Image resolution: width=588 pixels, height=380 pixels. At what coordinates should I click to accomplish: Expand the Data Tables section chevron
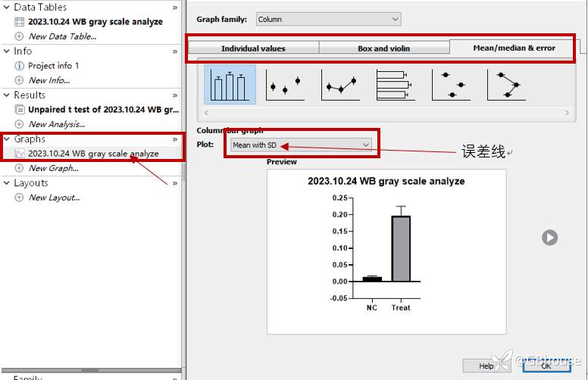tap(175, 8)
